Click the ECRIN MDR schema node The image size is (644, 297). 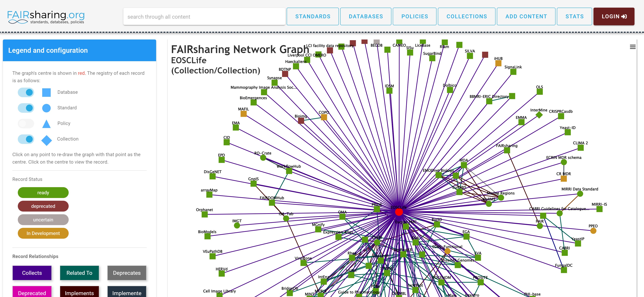(x=563, y=162)
